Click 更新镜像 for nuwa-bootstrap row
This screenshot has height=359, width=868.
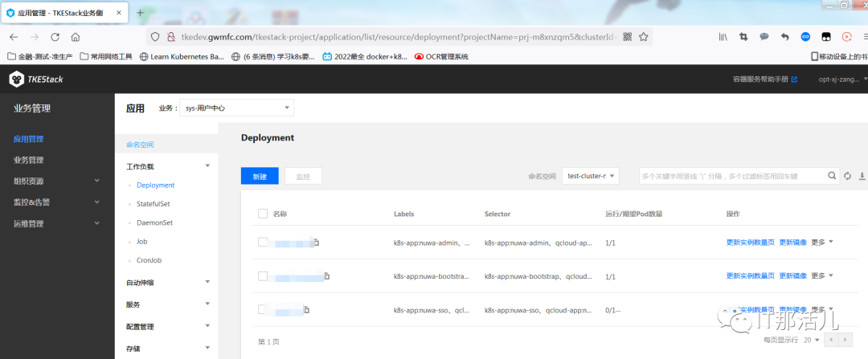[x=792, y=275]
